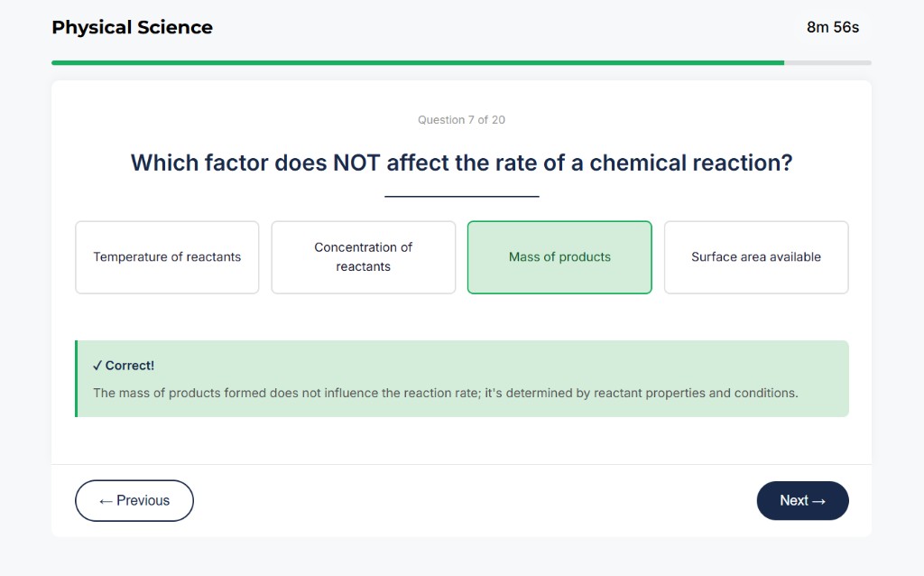Click the quiz progress bar
924x576 pixels.
462,62
